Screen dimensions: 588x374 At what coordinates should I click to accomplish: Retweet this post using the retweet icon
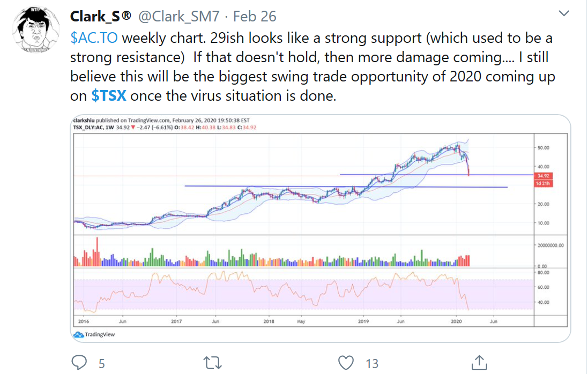click(214, 362)
